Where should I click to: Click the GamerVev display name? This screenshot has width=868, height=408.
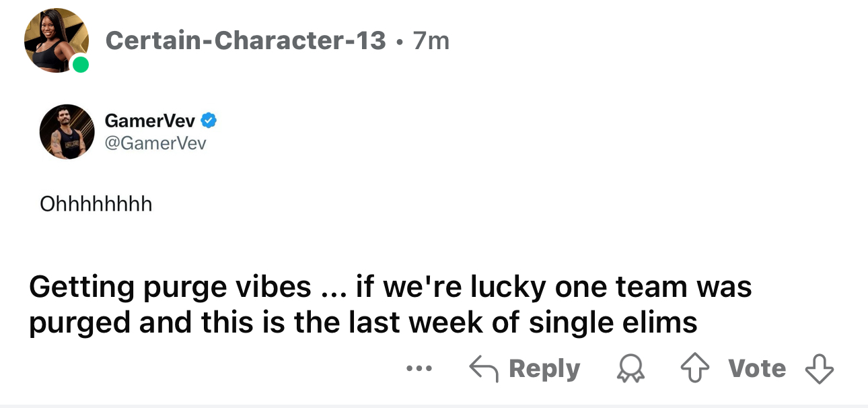(x=149, y=121)
